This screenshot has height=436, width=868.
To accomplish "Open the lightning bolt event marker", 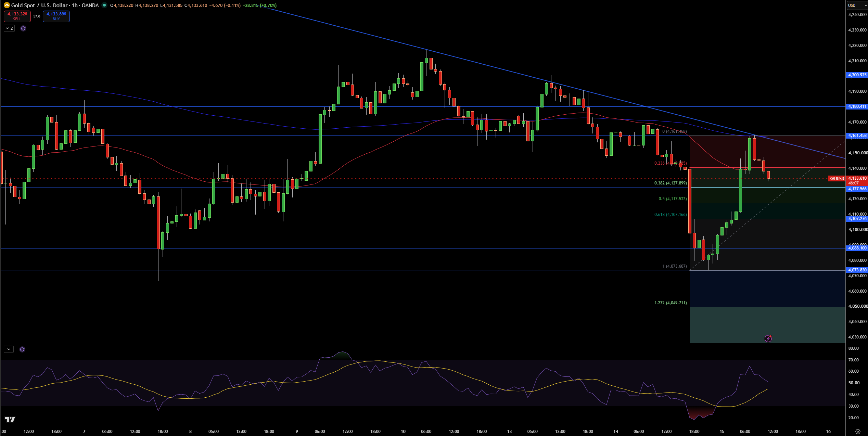I will (x=768, y=338).
